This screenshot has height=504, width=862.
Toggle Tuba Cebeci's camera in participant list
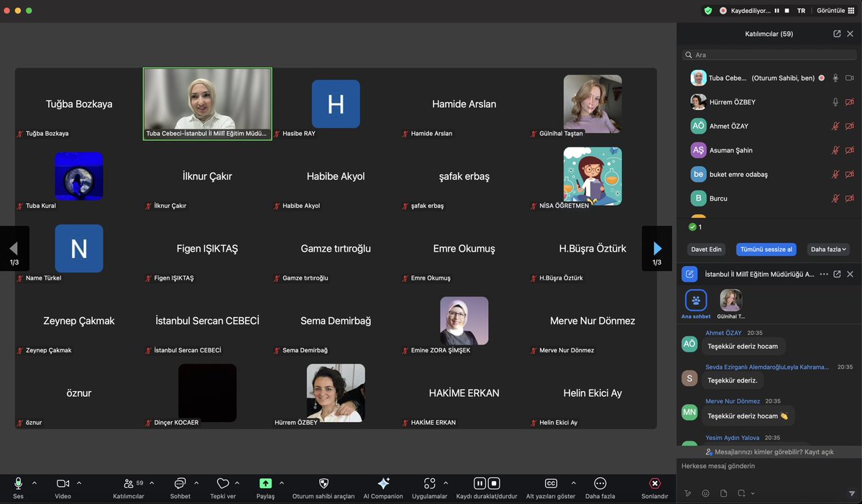pos(849,78)
